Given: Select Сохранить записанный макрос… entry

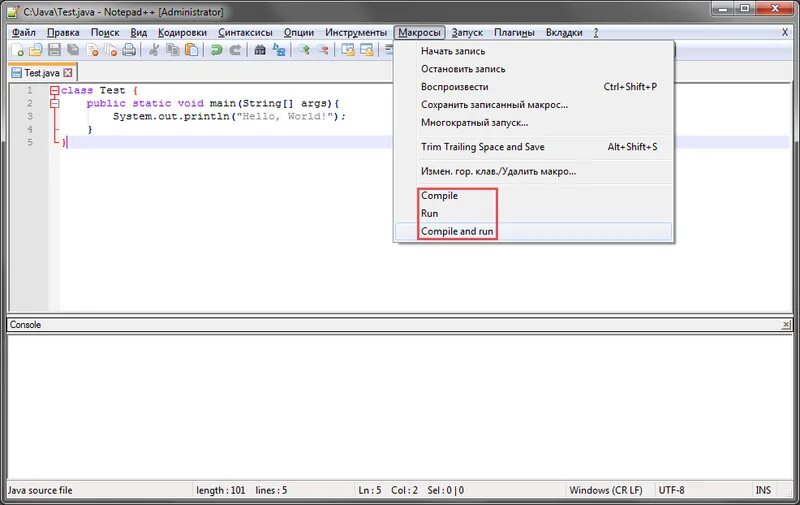Looking at the screenshot, I should pyautogui.click(x=534, y=105).
